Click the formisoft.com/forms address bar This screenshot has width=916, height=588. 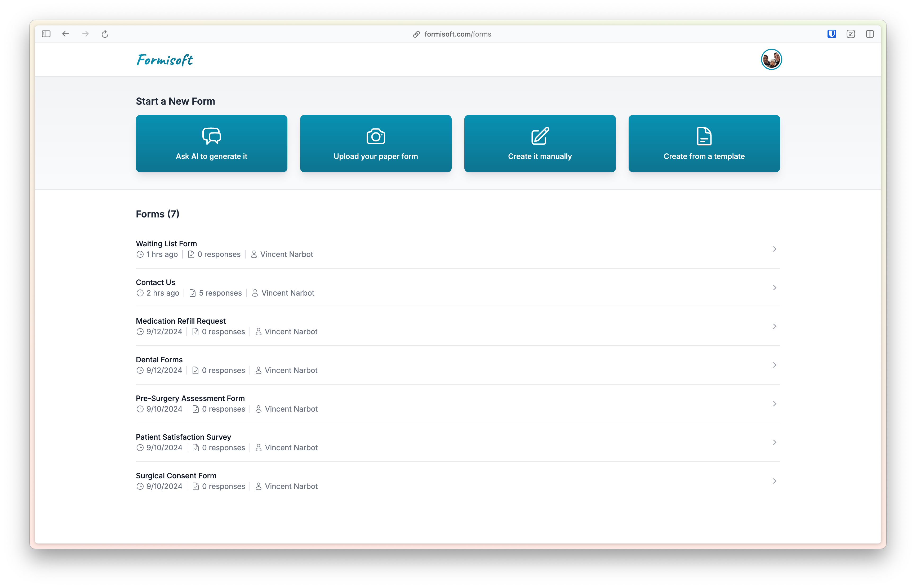457,34
